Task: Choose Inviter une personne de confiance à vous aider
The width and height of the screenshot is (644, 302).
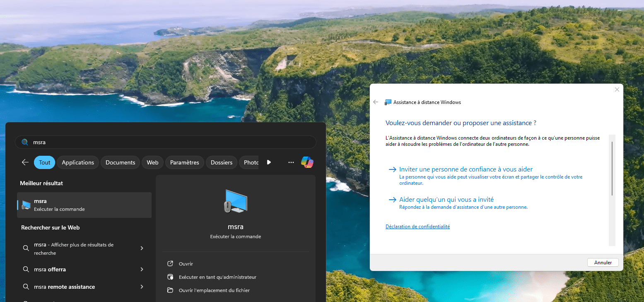Action: [x=466, y=169]
